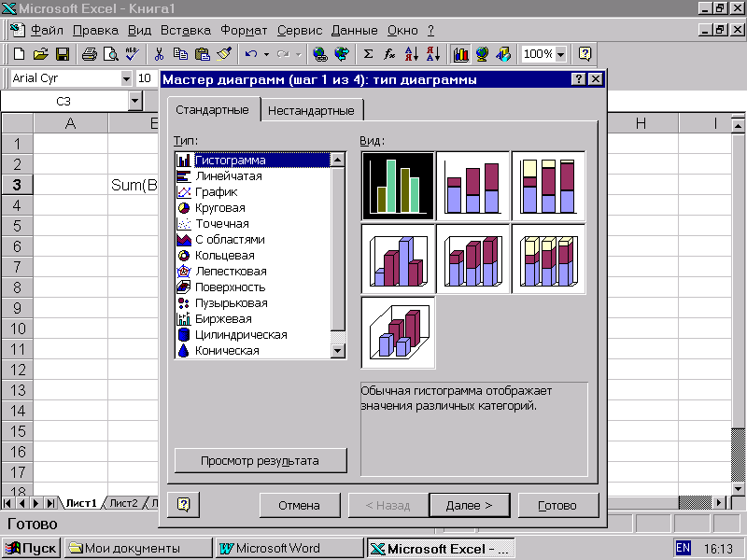The image size is (747, 560).
Task: Click the Отмена button
Action: coord(299,505)
